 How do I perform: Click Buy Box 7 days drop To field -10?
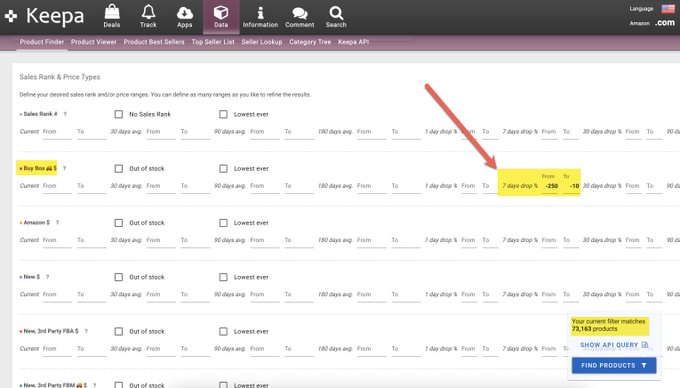(571, 186)
